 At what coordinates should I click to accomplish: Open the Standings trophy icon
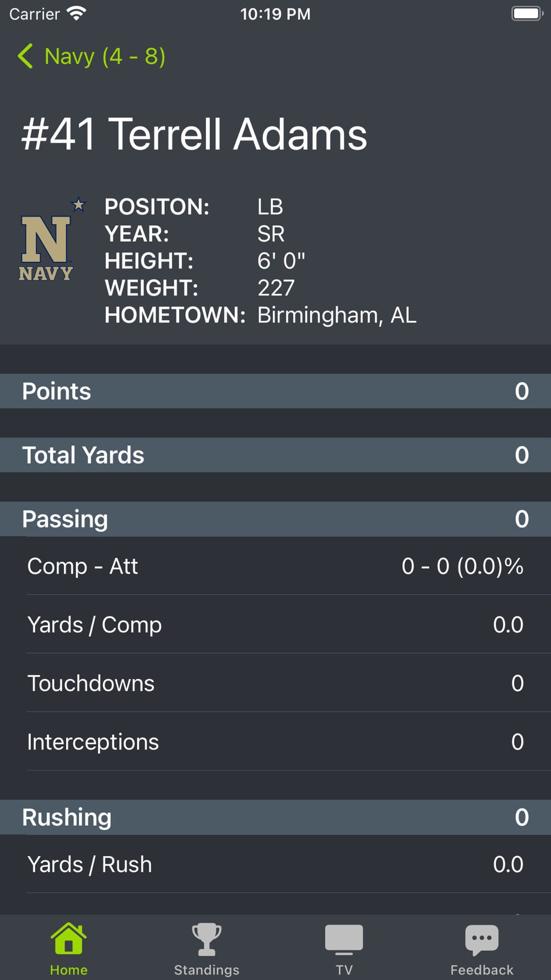207,939
